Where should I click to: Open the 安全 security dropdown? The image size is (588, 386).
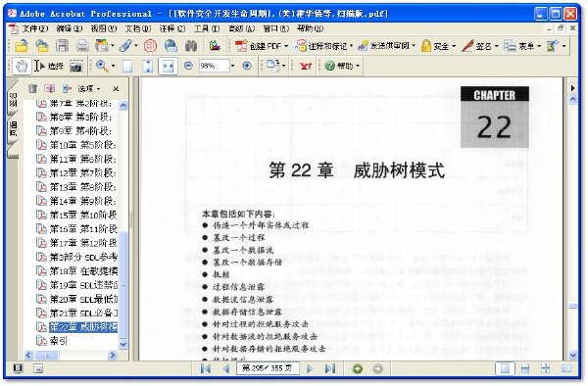pos(438,46)
